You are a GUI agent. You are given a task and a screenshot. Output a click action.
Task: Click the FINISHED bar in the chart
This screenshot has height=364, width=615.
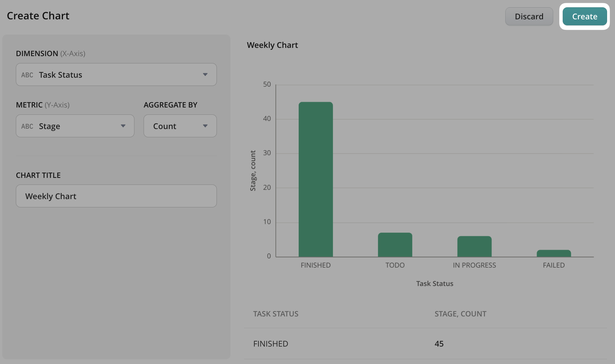tap(315, 179)
